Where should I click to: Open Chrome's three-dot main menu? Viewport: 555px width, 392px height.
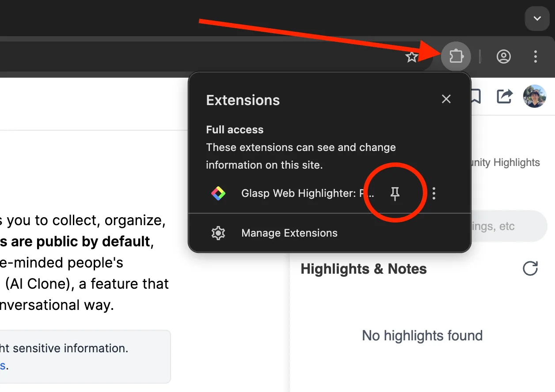[x=535, y=57]
